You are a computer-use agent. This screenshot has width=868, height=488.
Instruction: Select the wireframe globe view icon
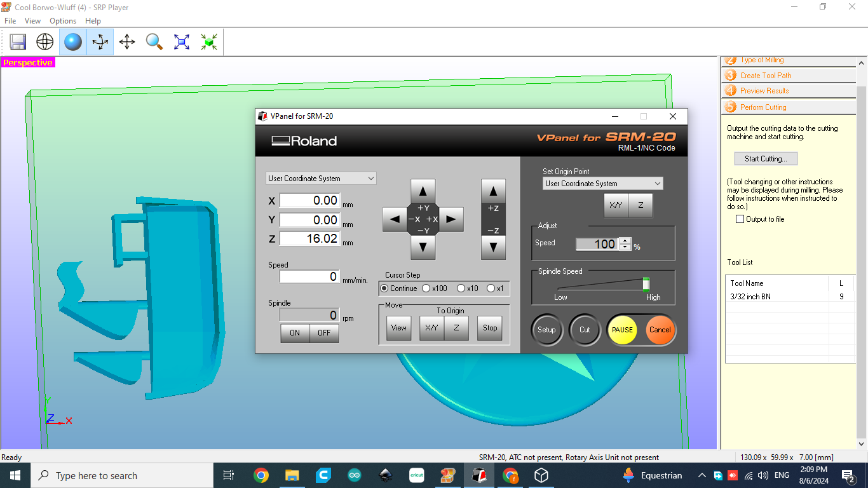[45, 42]
